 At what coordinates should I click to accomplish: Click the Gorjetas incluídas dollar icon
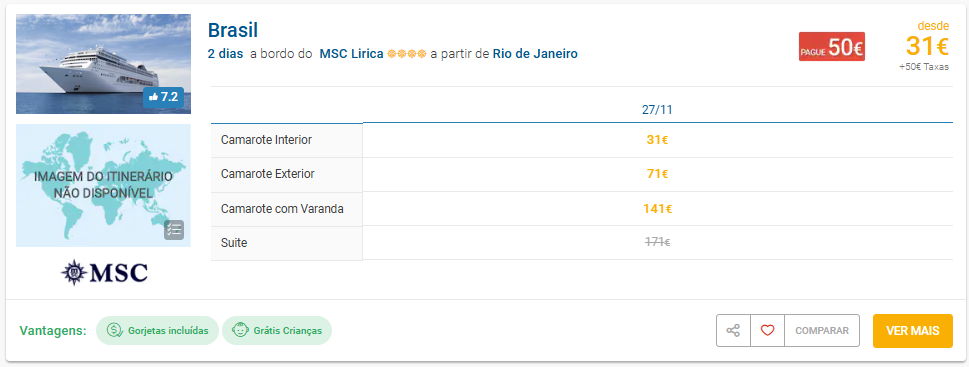pos(113,331)
